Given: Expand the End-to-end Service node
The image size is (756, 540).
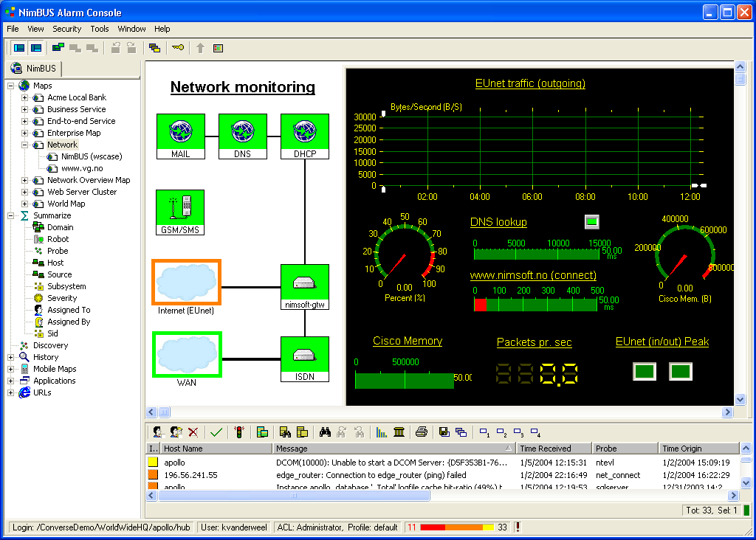Looking at the screenshot, I should [24, 122].
